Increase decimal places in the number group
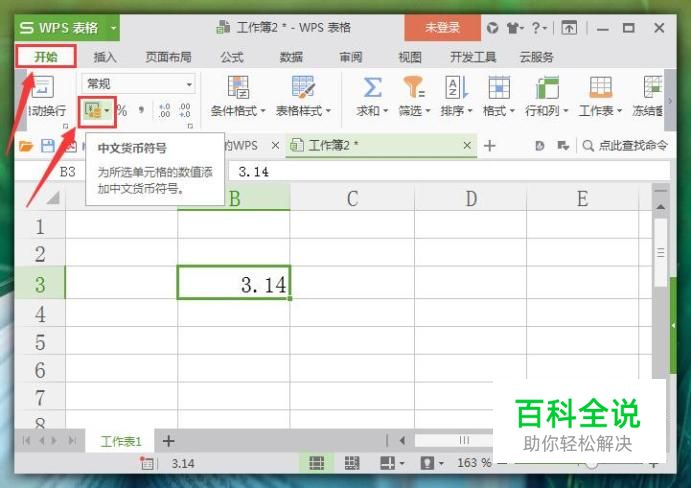The height and width of the screenshot is (488, 691). pos(164,110)
